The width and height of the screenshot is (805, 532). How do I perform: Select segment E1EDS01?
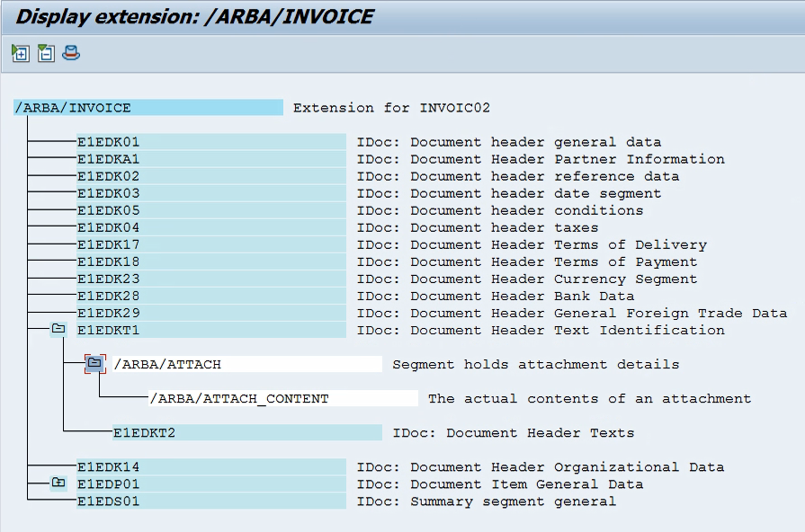(x=211, y=501)
